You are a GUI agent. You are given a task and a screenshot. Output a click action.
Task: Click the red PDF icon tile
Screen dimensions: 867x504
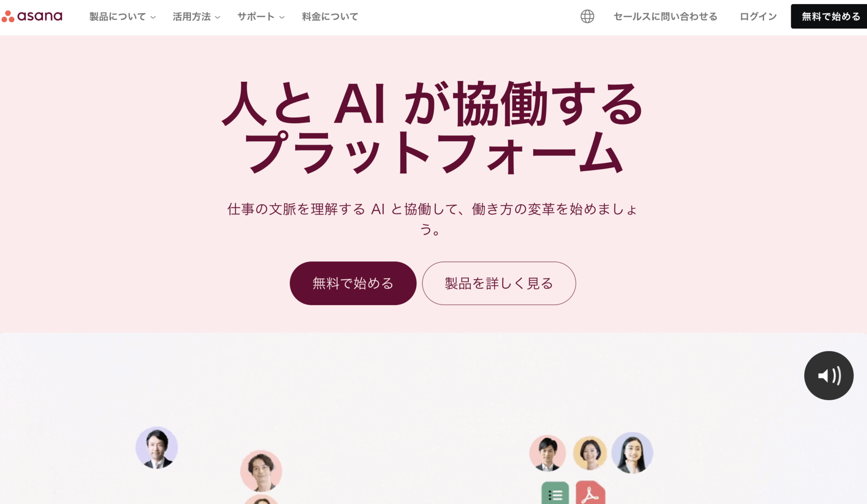(x=591, y=493)
